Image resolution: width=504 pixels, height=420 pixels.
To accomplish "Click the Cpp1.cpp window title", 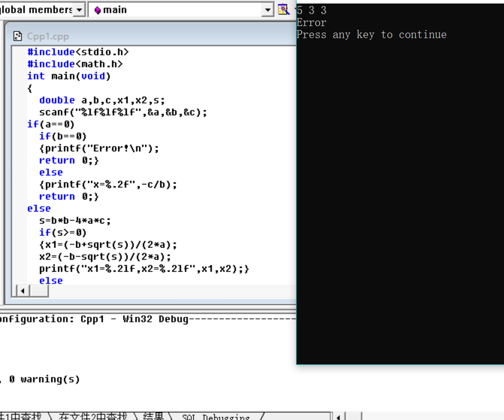I will 48,37.
